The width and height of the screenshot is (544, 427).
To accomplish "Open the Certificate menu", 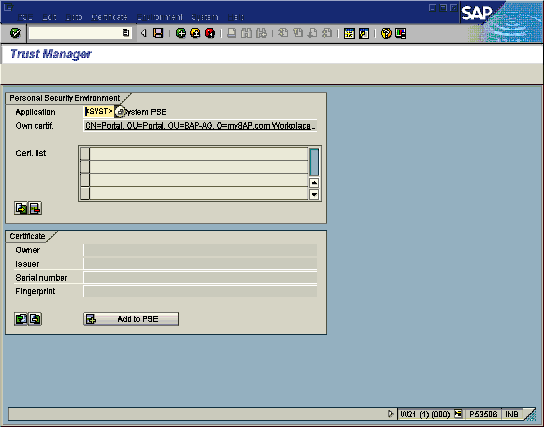I will click(x=109, y=17).
